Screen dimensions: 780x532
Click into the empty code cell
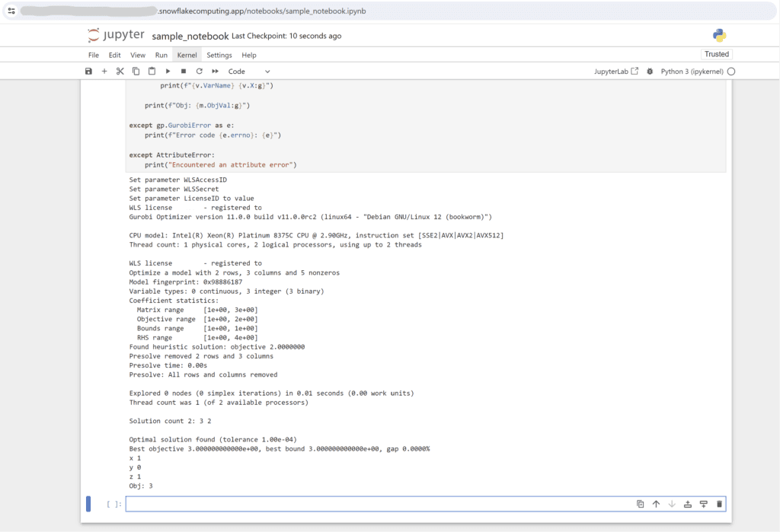378,504
